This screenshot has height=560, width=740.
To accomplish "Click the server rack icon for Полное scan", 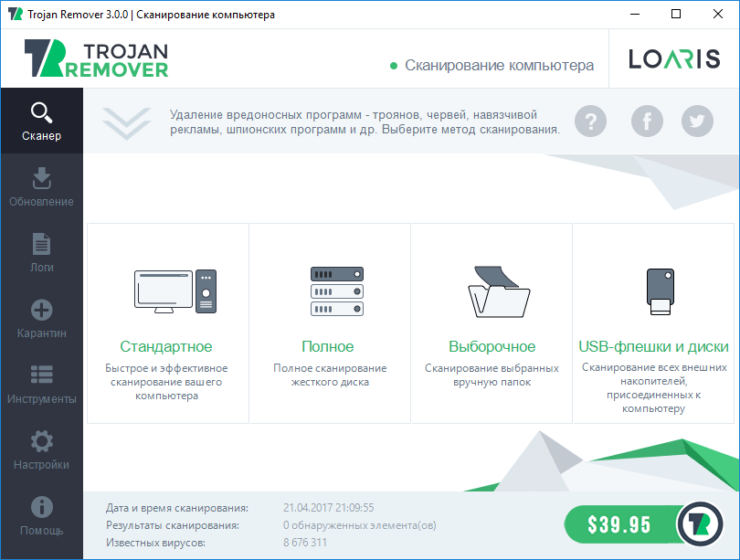I will point(337,291).
